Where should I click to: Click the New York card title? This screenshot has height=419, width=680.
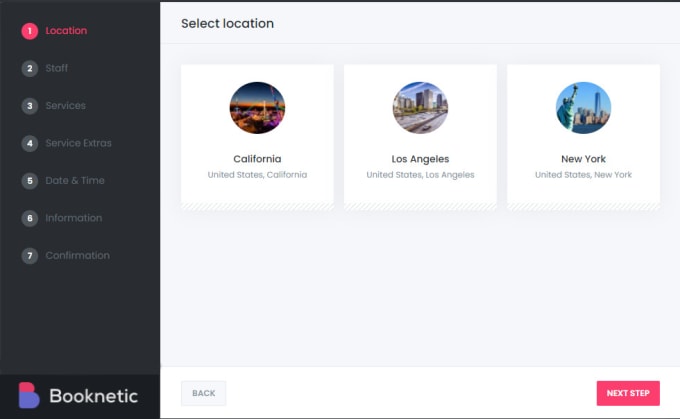pos(583,159)
